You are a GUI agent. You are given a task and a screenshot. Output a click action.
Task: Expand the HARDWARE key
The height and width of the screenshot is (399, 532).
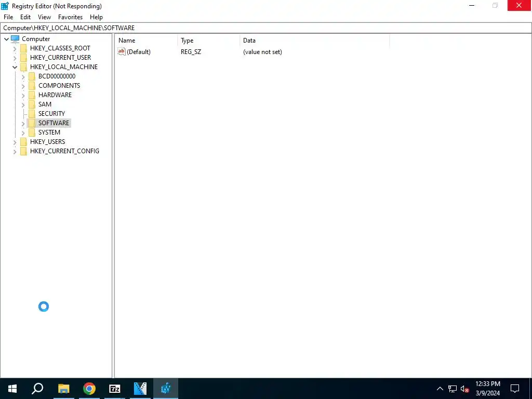(23, 96)
